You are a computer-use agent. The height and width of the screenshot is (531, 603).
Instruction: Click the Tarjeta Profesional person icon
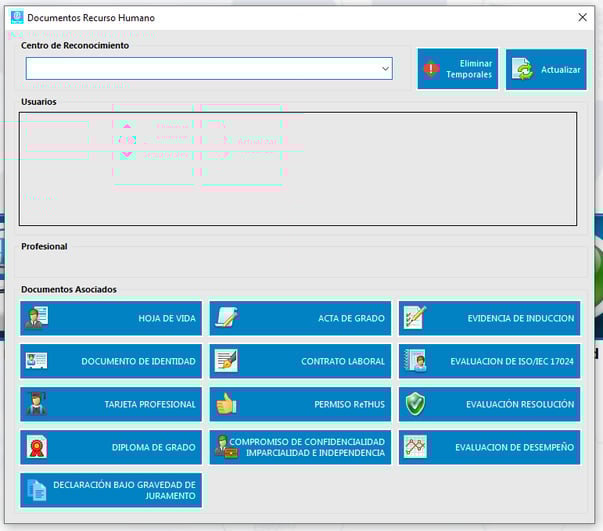point(36,404)
